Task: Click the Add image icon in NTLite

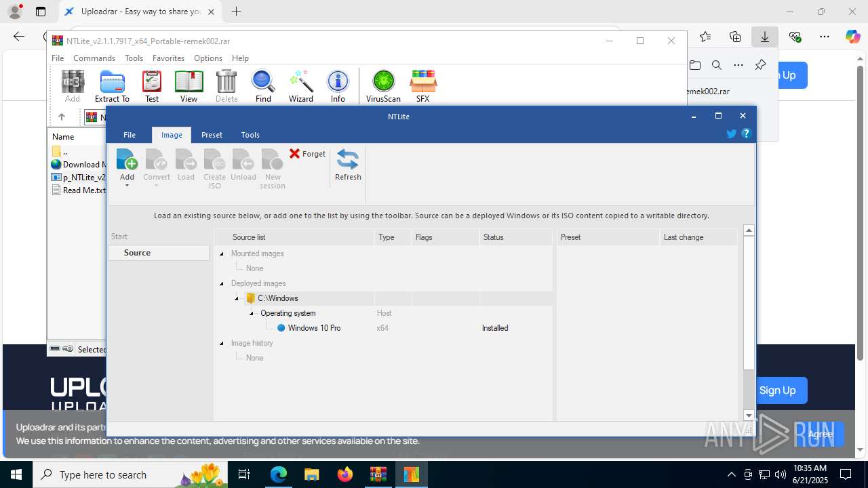Action: (127, 159)
